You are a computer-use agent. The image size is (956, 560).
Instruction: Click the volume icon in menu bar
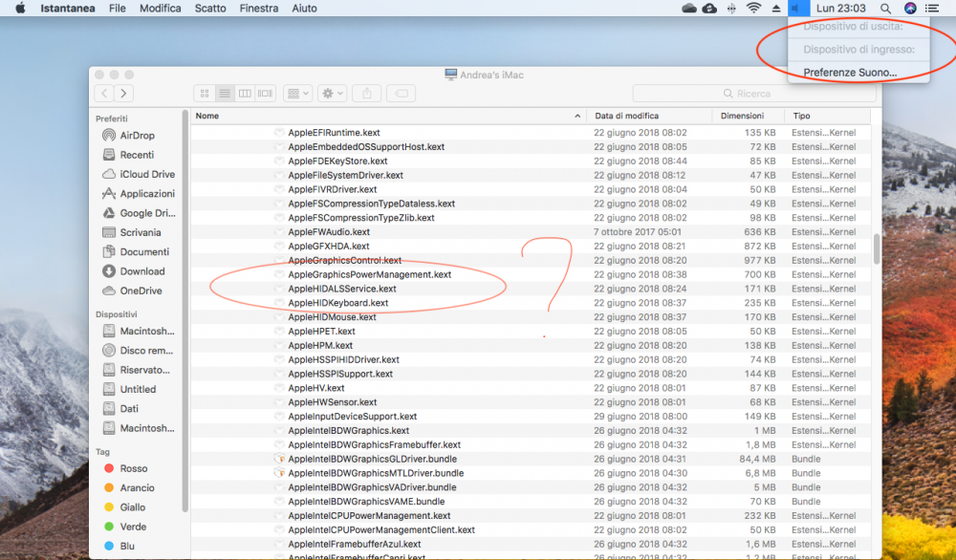click(798, 8)
